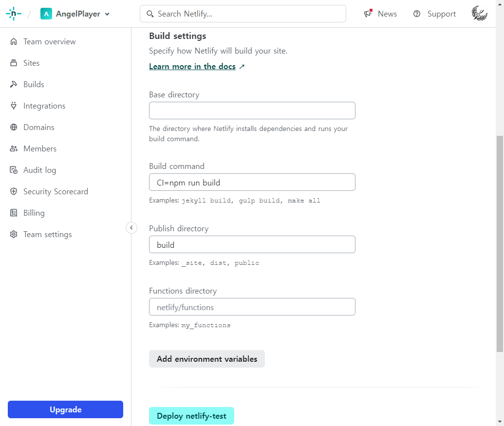Open News megaphone icon
Image resolution: width=504 pixels, height=426 pixels.
click(x=368, y=14)
